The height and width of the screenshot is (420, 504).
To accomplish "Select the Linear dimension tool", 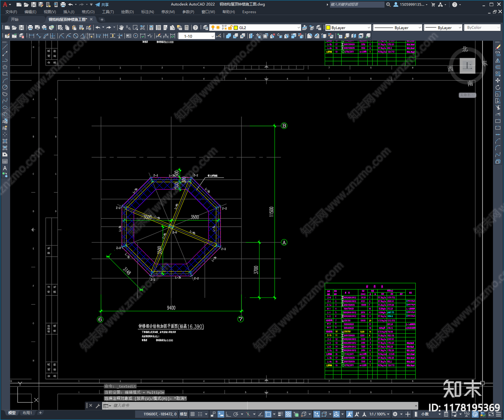I will point(31,36).
